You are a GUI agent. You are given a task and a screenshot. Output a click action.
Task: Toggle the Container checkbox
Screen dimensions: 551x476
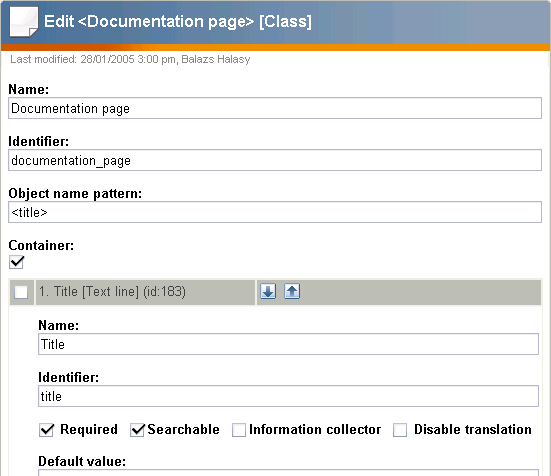pyautogui.click(x=16, y=262)
